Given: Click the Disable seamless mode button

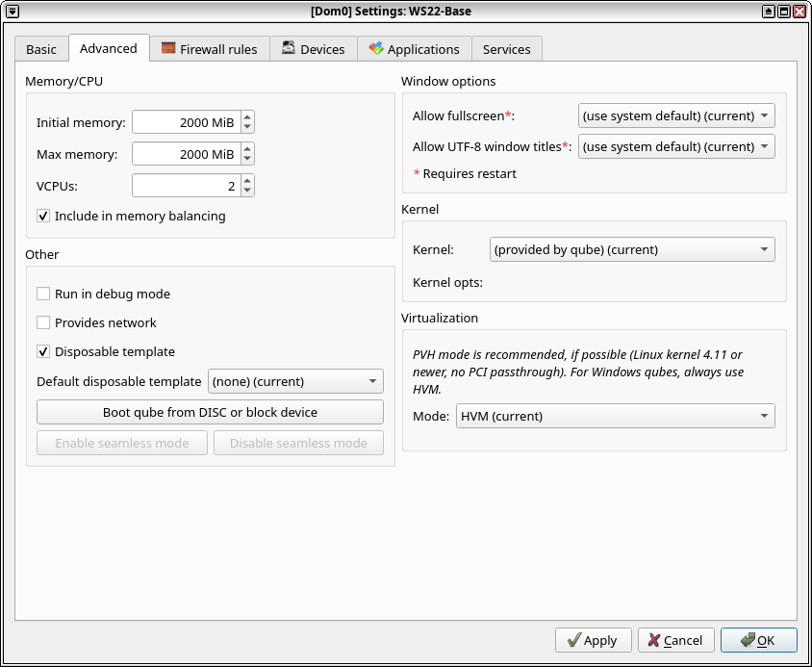Looking at the screenshot, I should tap(299, 443).
